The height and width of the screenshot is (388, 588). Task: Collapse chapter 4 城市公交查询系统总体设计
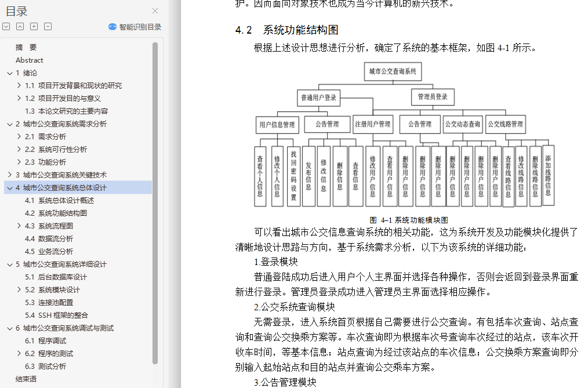coord(10,188)
